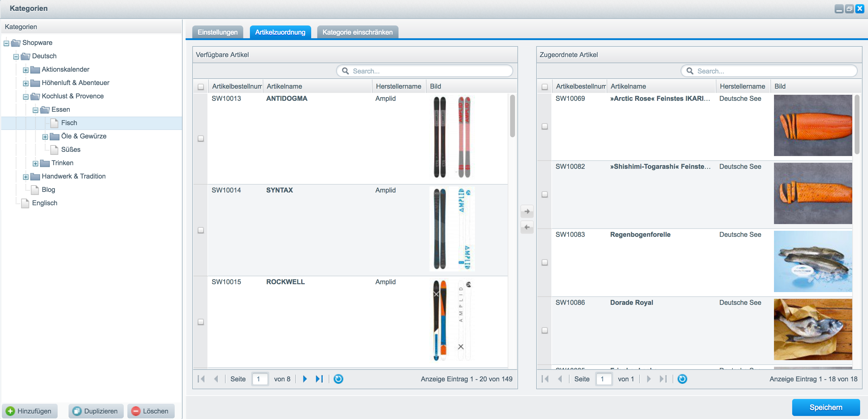
Task: Click the Shopware root folder icon
Action: [15, 43]
